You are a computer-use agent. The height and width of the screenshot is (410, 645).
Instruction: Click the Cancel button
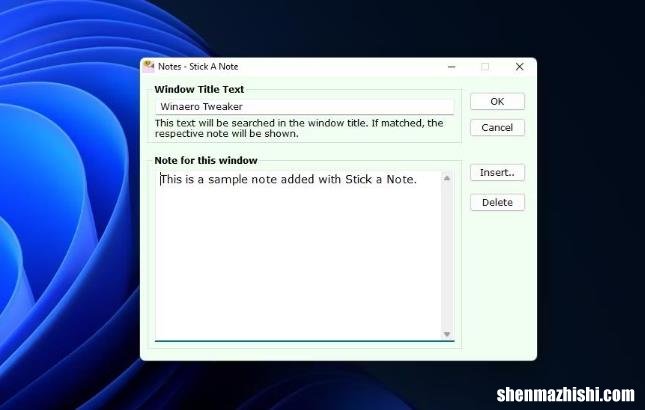pyautogui.click(x=497, y=127)
